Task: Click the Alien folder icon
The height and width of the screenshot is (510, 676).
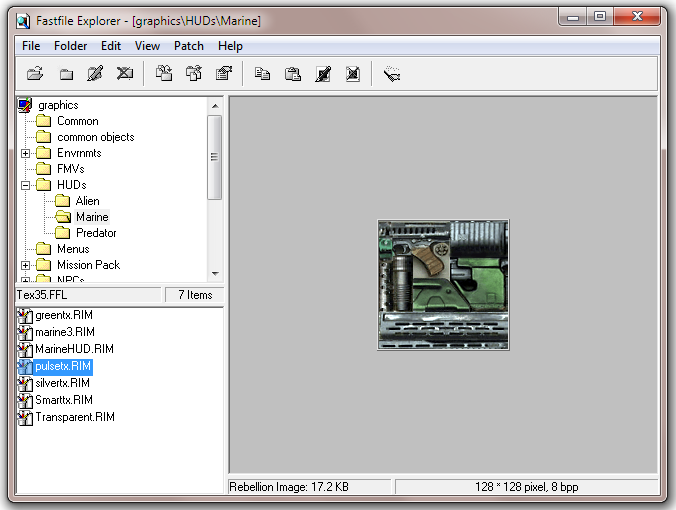Action: (63, 201)
